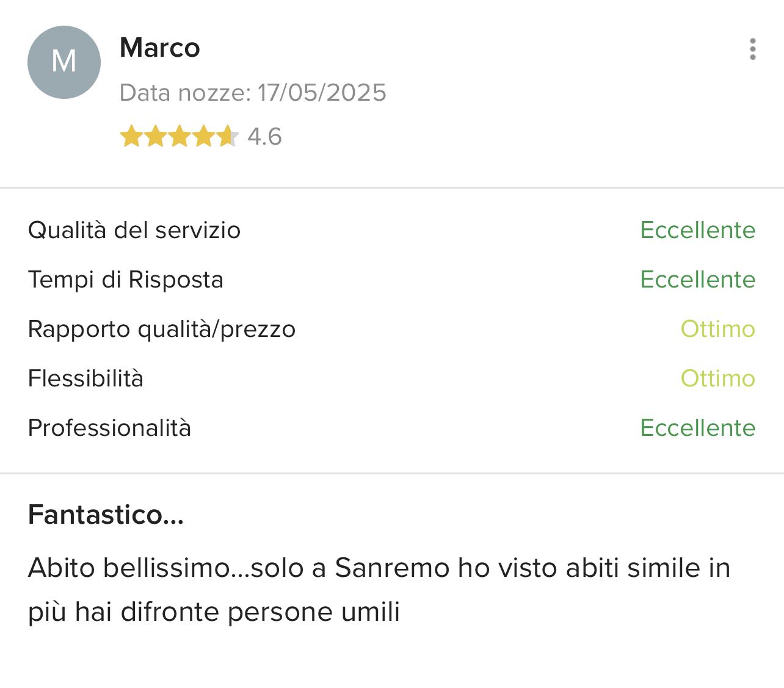Click the review text starting Abito bellissimo
The width and height of the screenshot is (784, 688).
[x=379, y=590]
